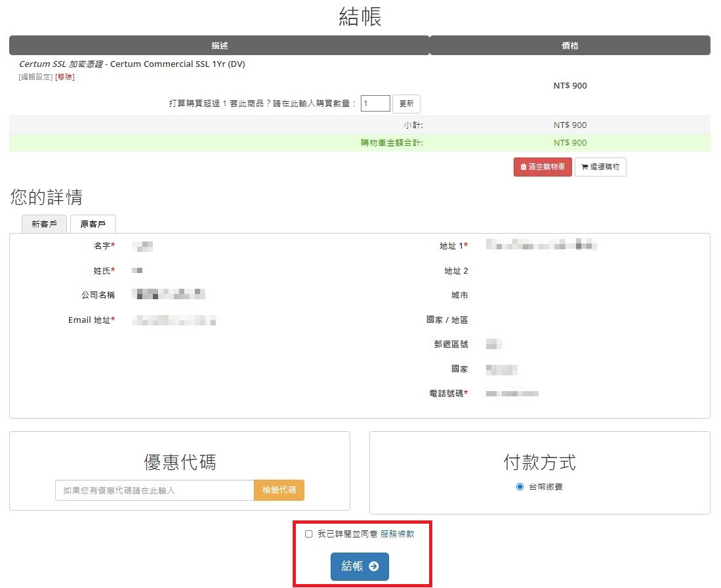The image size is (721, 588).
Task: Focus the promo code input field
Action: [x=155, y=490]
